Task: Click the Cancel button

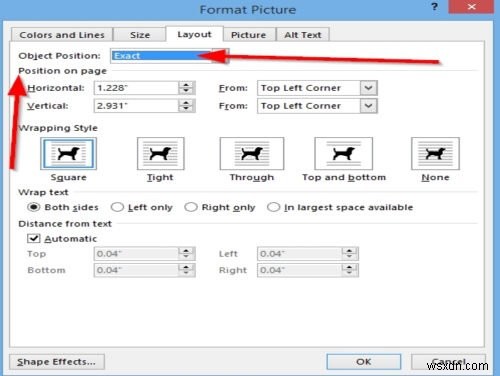Action: coord(448,362)
